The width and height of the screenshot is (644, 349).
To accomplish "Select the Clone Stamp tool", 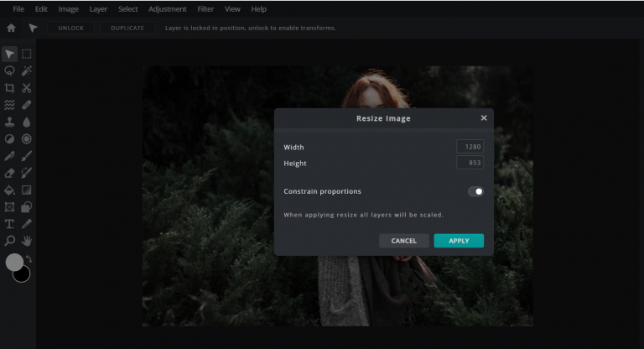I will 9,122.
